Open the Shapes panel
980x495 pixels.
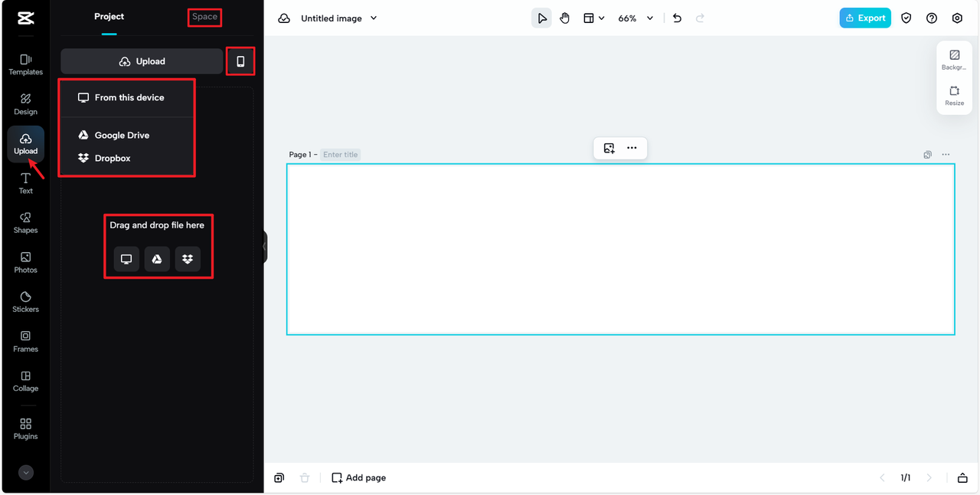pos(25,223)
